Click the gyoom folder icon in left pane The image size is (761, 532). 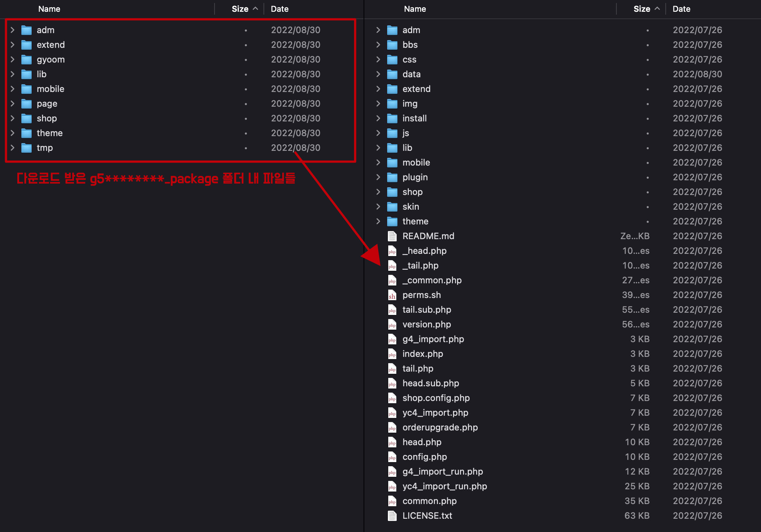pos(26,60)
